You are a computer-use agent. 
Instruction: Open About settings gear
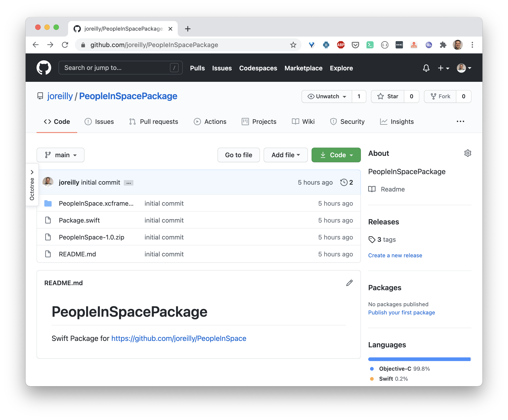click(x=468, y=153)
